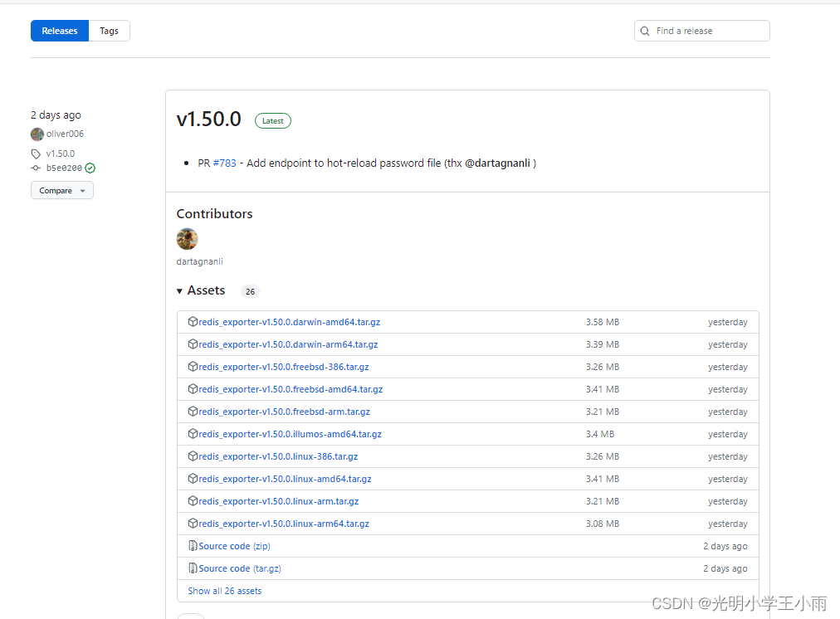Click package icon for freebsd-arm asset

193,412
